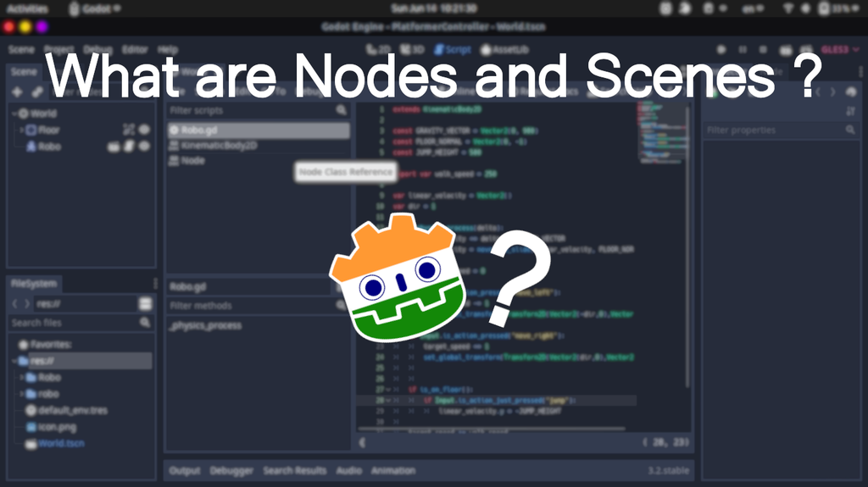Expand the lowercase robo folder
The image size is (868, 487).
coord(21,394)
